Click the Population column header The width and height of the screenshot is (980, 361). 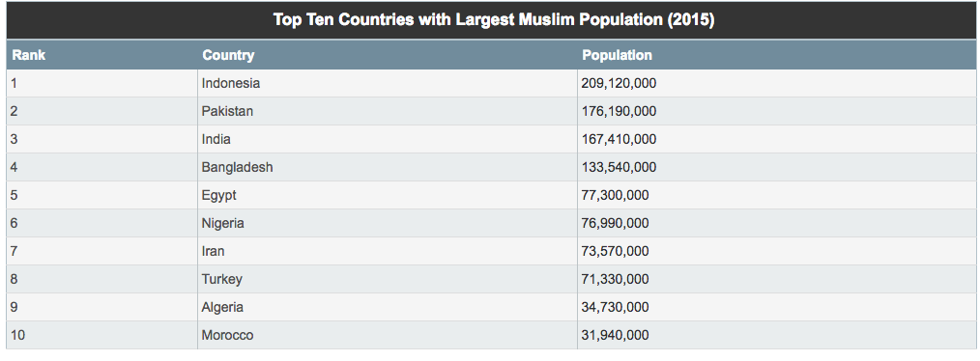click(617, 55)
